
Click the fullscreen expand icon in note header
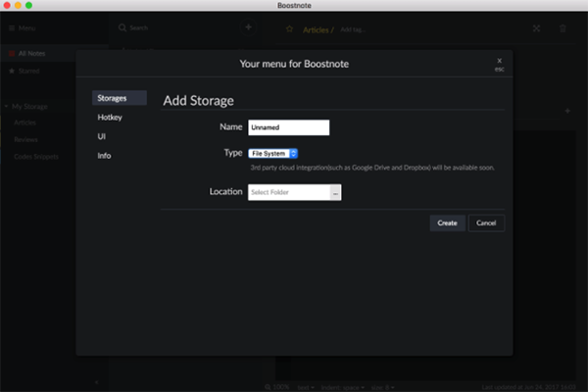536,28
